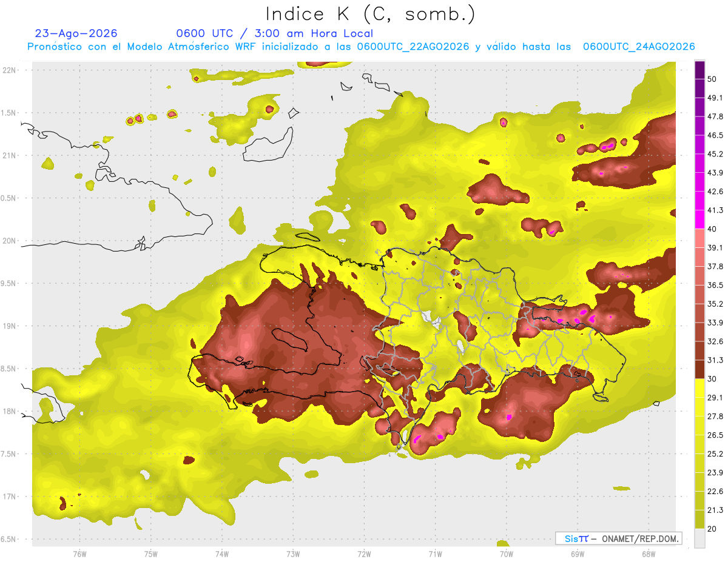Viewport: 728px width, 562px height.
Task: Click the colorbar value '32.6'
Action: coord(715,341)
